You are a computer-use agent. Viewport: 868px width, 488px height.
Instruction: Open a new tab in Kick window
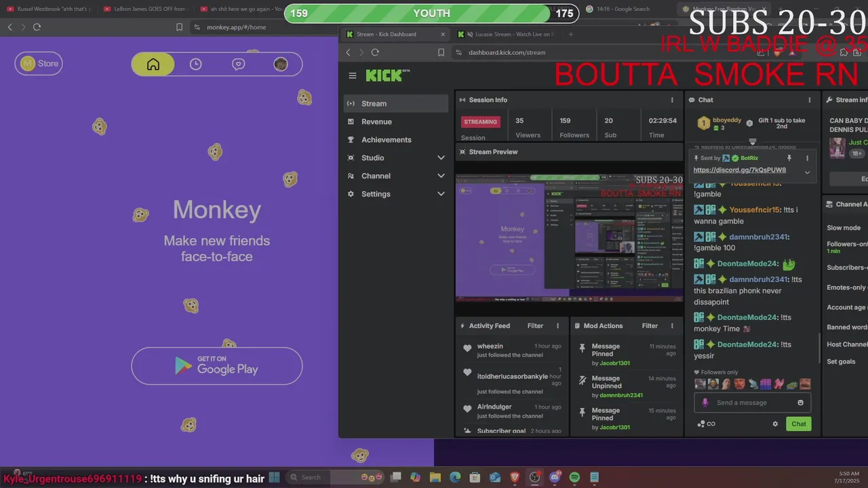pyautogui.click(x=570, y=35)
